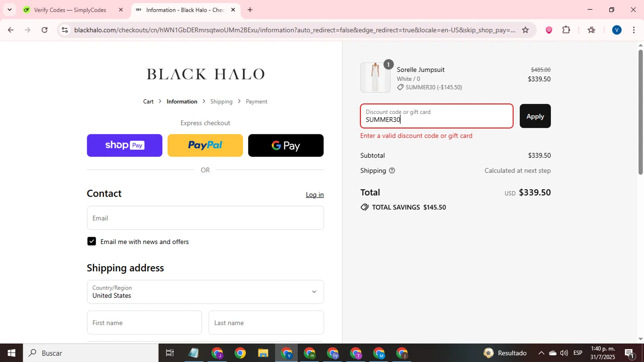This screenshot has width=644, height=362.
Task: Click the SUMMER30 discount tag icon
Action: pyautogui.click(x=401, y=87)
